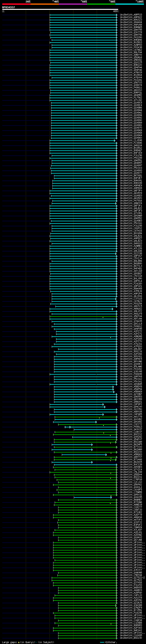Click the 489 query end position
Screen dimensions: 146x644
[115, 11]
